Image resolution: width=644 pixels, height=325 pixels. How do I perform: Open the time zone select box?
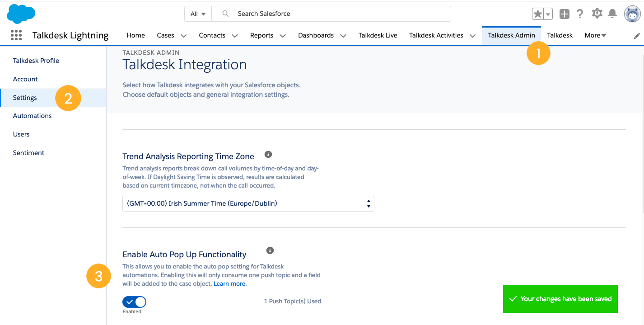(248, 203)
